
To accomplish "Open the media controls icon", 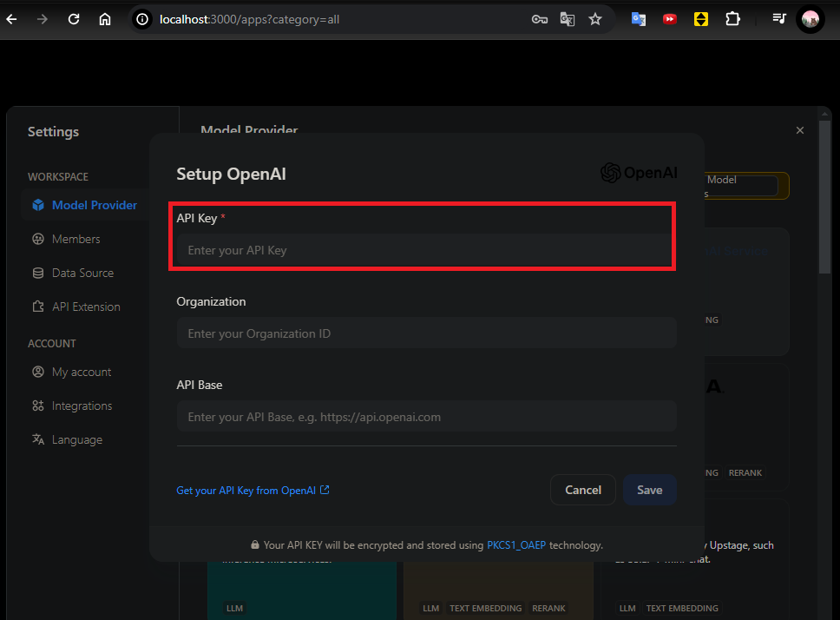I will 779,19.
